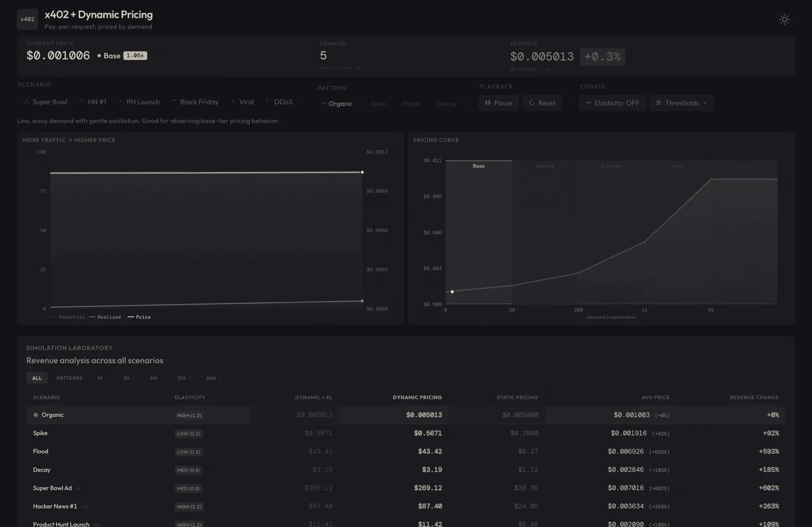The width and height of the screenshot is (812, 527).
Task: Click the STATIC PRICING column header
Action: 517,397
